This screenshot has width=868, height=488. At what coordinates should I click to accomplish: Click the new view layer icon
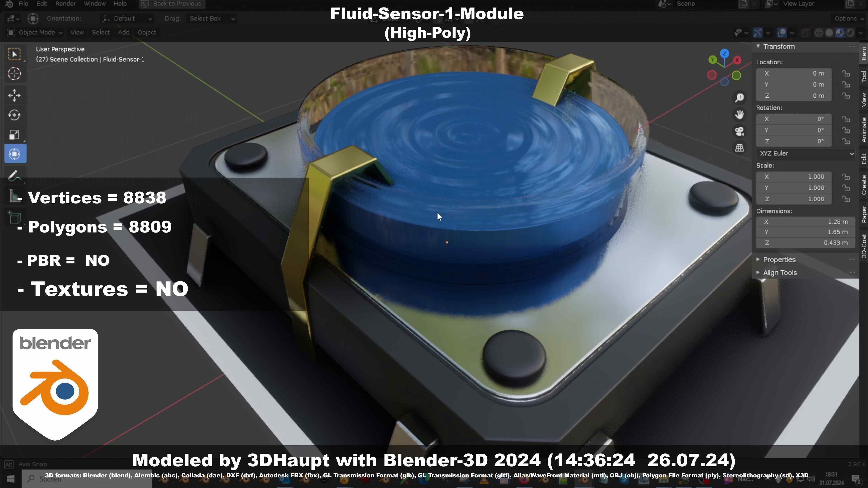click(850, 4)
